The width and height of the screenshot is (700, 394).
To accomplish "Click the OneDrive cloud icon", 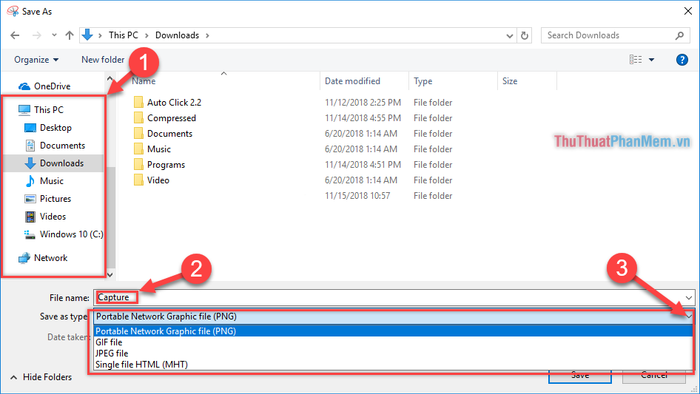I will click(24, 86).
